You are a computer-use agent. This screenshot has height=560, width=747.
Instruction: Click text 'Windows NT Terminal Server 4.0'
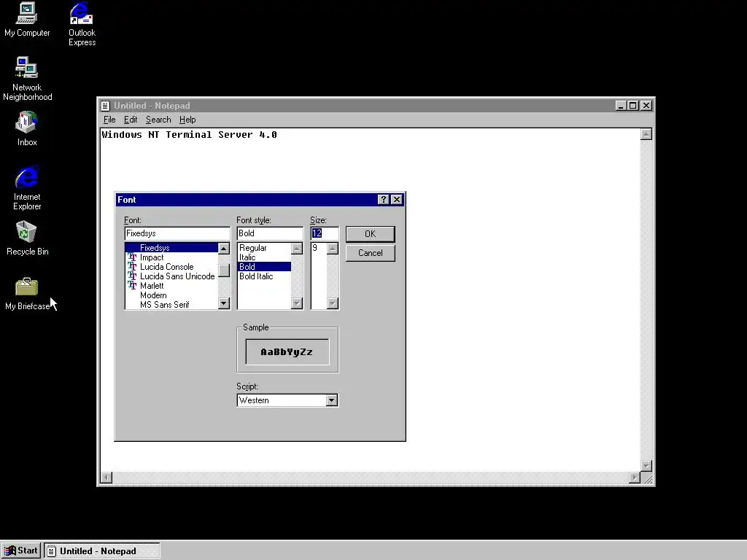[189, 135]
